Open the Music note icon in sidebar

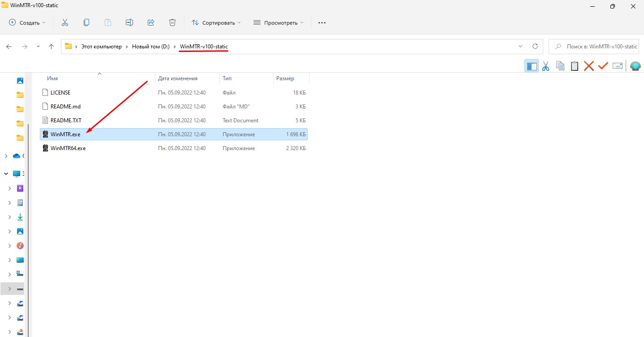(20, 246)
